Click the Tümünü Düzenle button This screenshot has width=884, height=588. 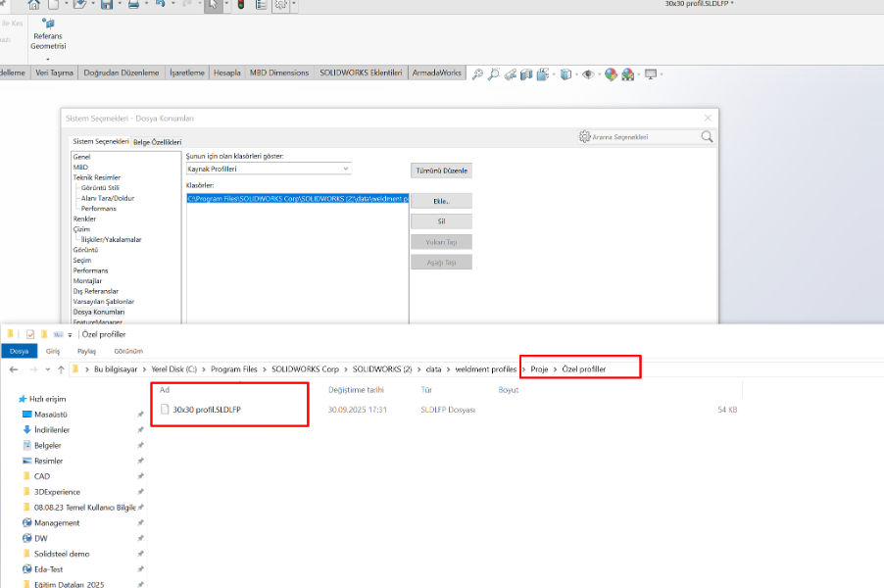tap(441, 171)
